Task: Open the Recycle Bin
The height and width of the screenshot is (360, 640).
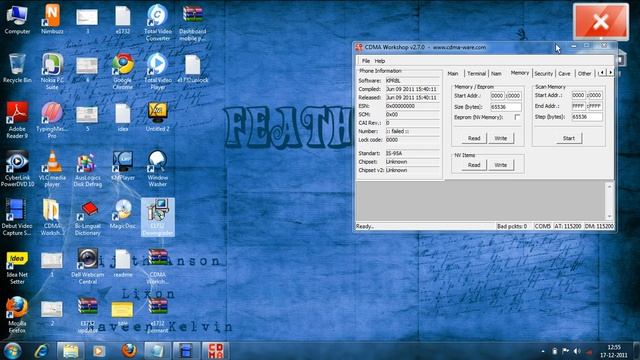Action: pos(17,69)
